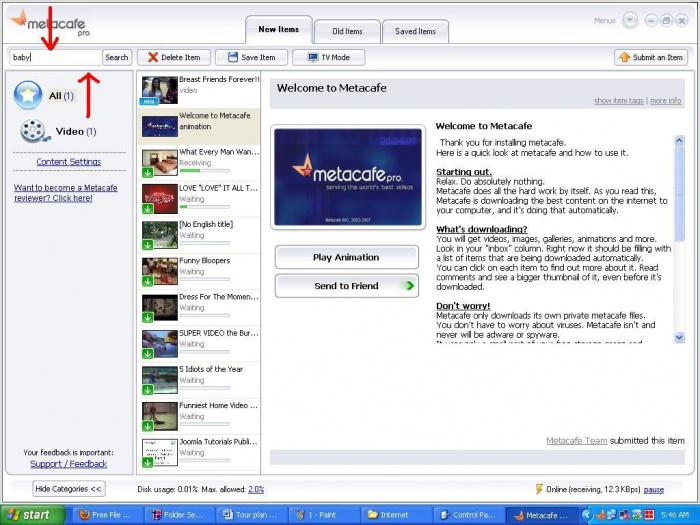Image resolution: width=700 pixels, height=525 pixels.
Task: Click Hide Categories << button
Action: (x=69, y=489)
